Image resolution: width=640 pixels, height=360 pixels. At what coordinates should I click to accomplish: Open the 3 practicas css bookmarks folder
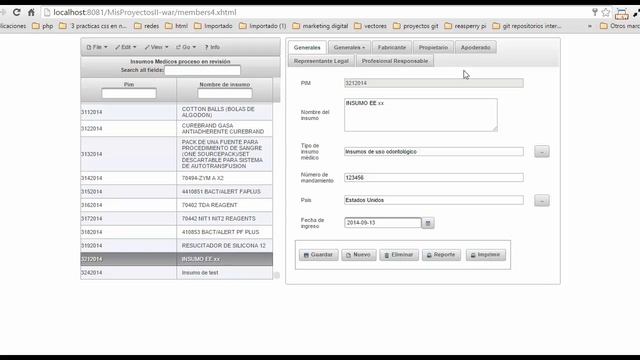(x=93, y=26)
